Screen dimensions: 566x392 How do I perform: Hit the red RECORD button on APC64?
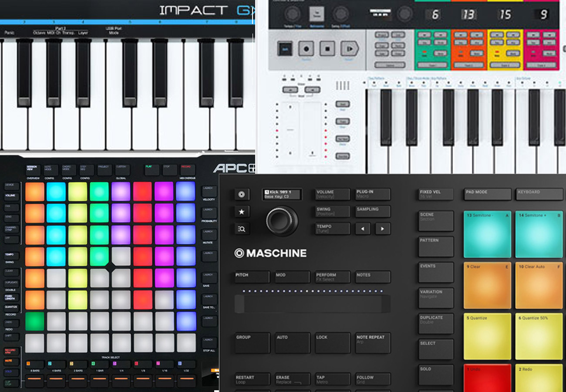click(x=188, y=169)
